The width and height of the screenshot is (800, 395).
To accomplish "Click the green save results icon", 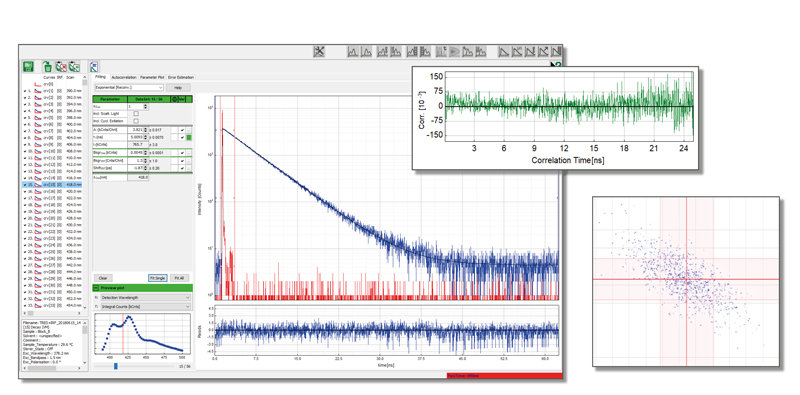I will click(28, 66).
